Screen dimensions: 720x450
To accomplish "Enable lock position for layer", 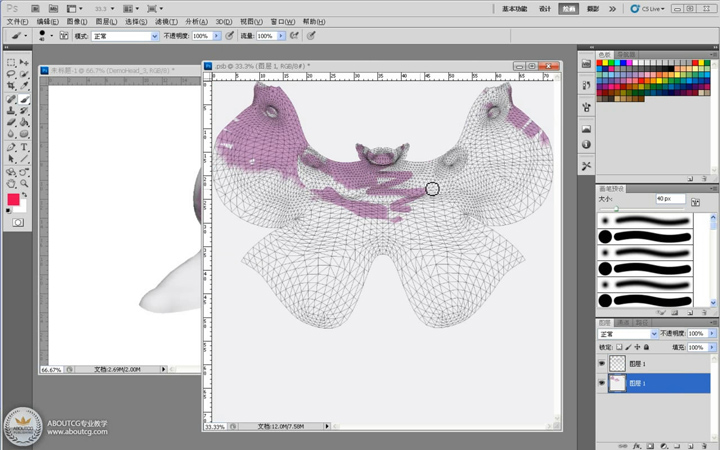I will pos(637,347).
